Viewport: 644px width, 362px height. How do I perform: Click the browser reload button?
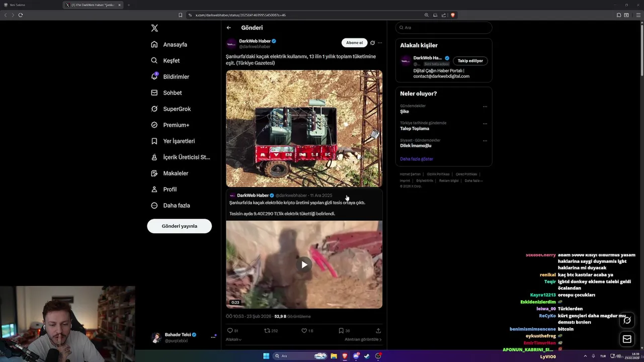point(21,15)
